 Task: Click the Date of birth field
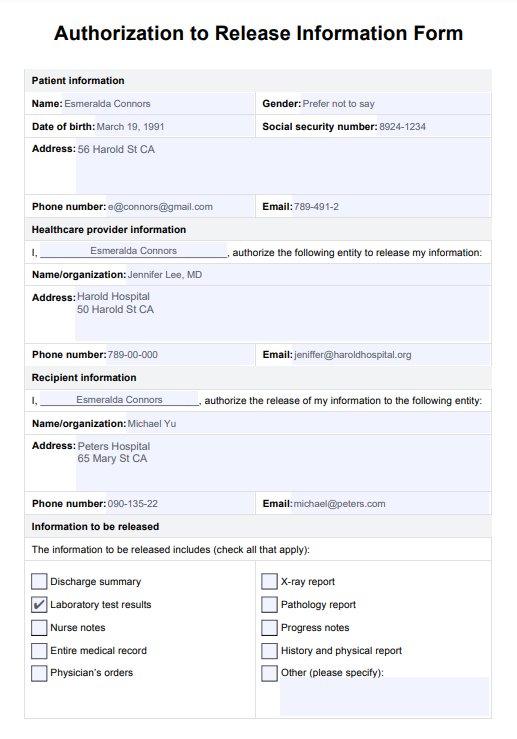174,127
